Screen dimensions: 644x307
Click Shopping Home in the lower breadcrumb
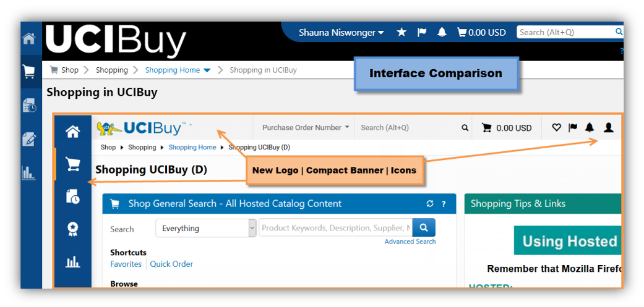[192, 147]
